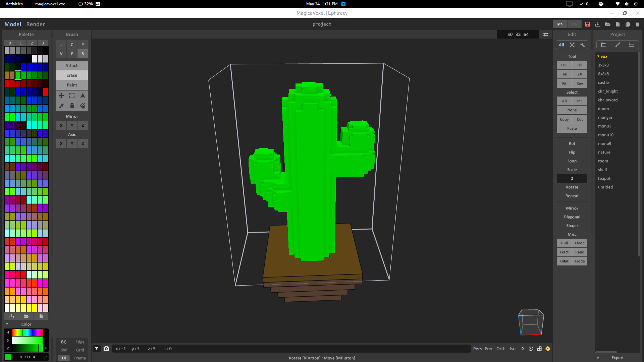Select the region-select arrow tool
This screenshot has width=644, height=362.
tap(83, 96)
